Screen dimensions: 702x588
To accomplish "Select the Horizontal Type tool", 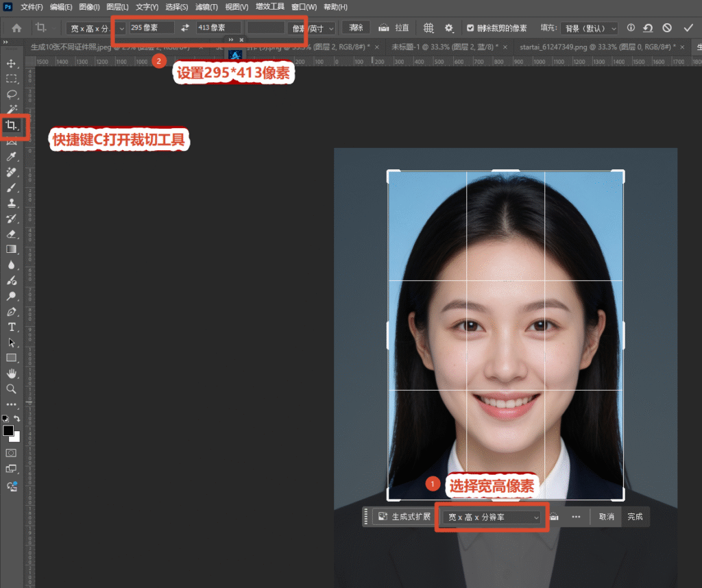I will coord(11,327).
